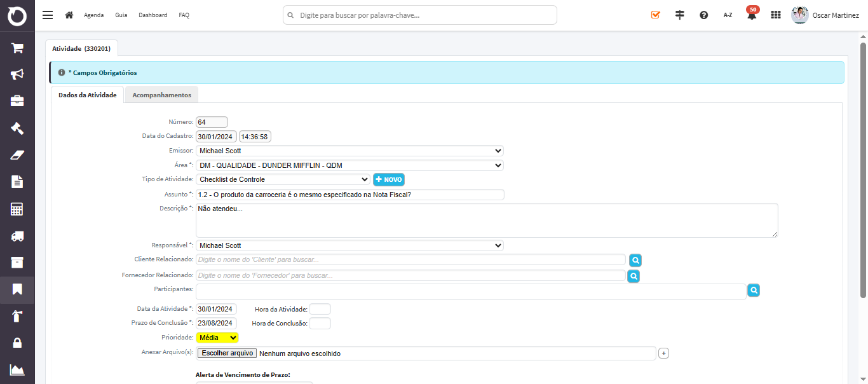The height and width of the screenshot is (384, 868).
Task: Open the briefcase sidebar icon
Action: pos(17,101)
